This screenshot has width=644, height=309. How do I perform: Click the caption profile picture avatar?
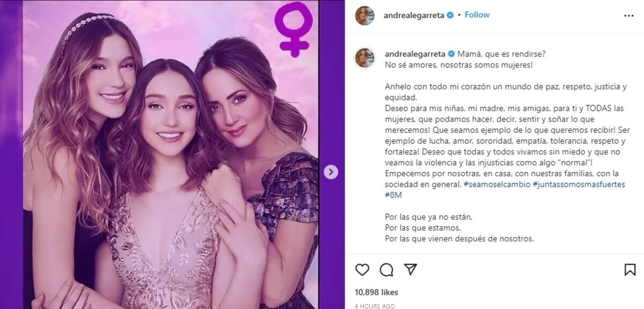coord(365,58)
